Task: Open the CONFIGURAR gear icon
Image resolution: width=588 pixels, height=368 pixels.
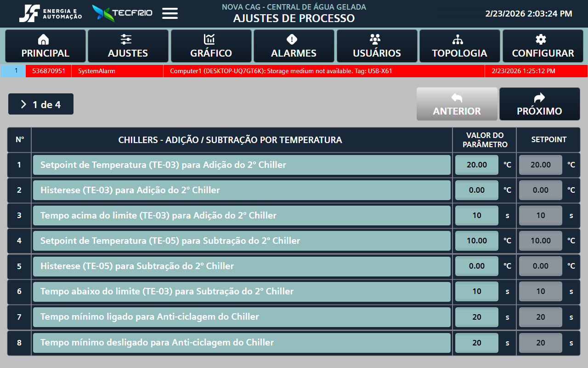Action: [x=543, y=40]
